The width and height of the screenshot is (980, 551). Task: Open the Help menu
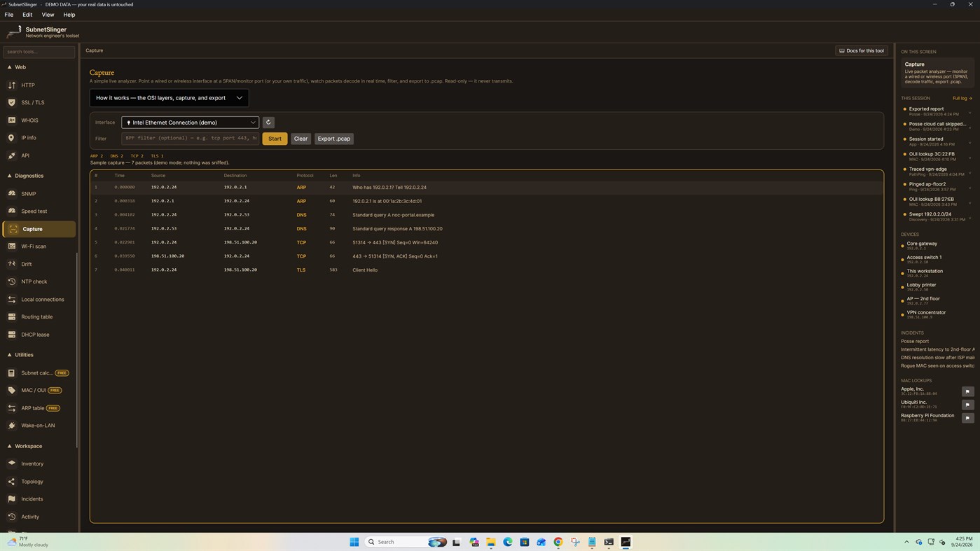click(69, 15)
